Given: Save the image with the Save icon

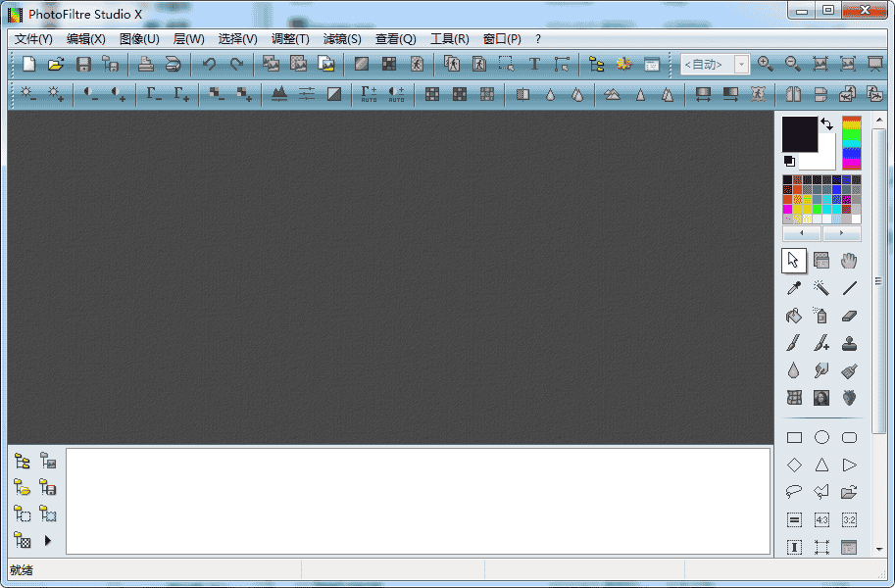Looking at the screenshot, I should pos(83,63).
